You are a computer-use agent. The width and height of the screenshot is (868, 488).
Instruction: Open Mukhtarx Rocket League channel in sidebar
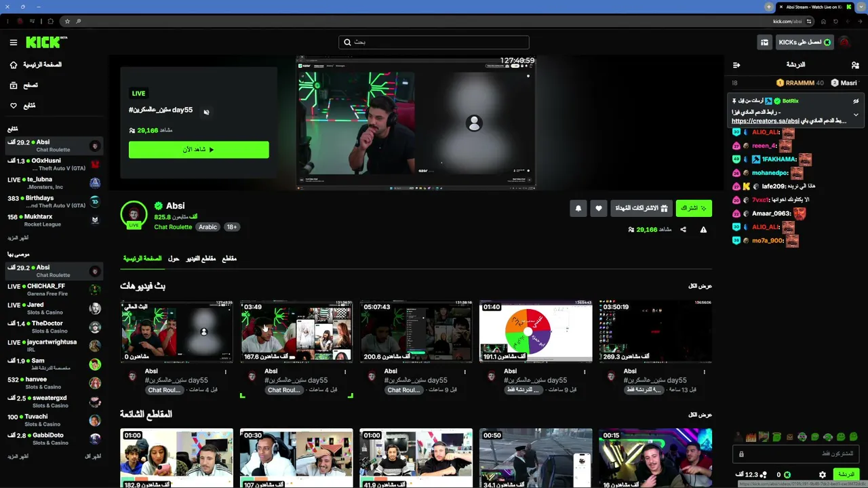click(x=54, y=220)
